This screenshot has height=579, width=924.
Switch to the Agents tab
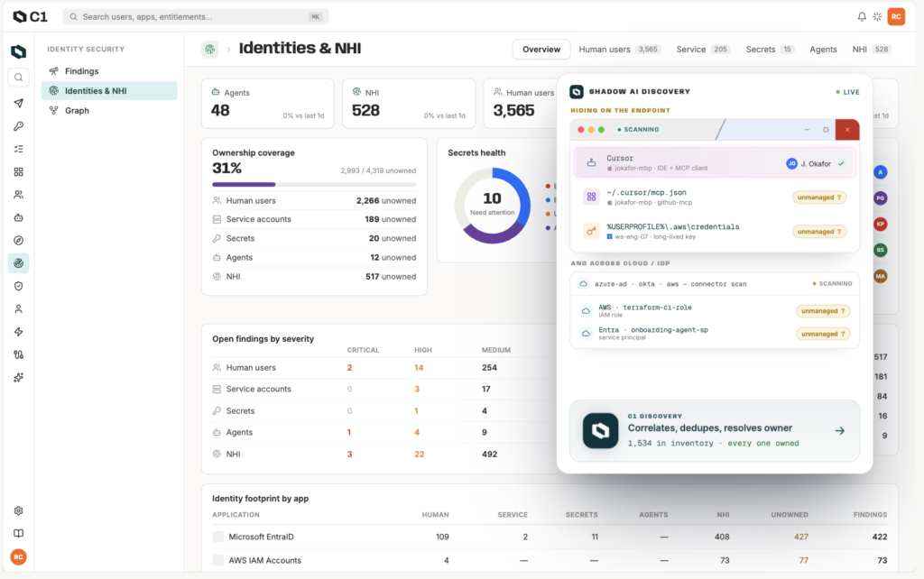pos(823,50)
